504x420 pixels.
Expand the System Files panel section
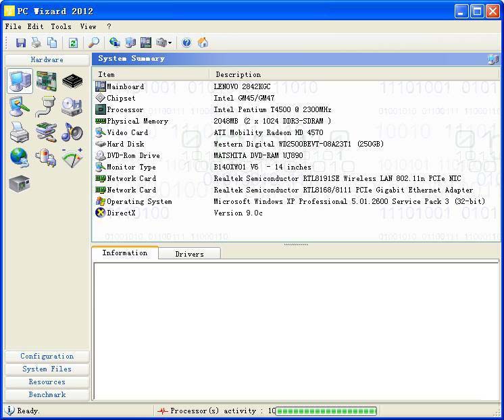pyautogui.click(x=47, y=369)
